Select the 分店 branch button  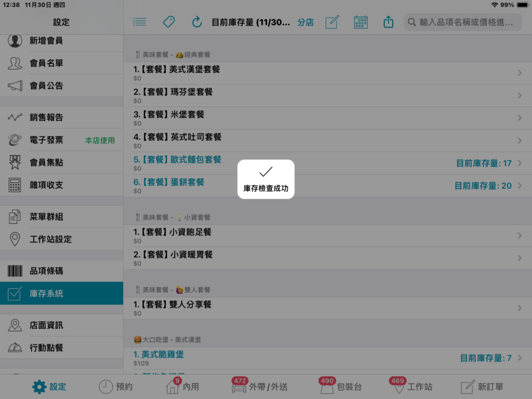[305, 22]
